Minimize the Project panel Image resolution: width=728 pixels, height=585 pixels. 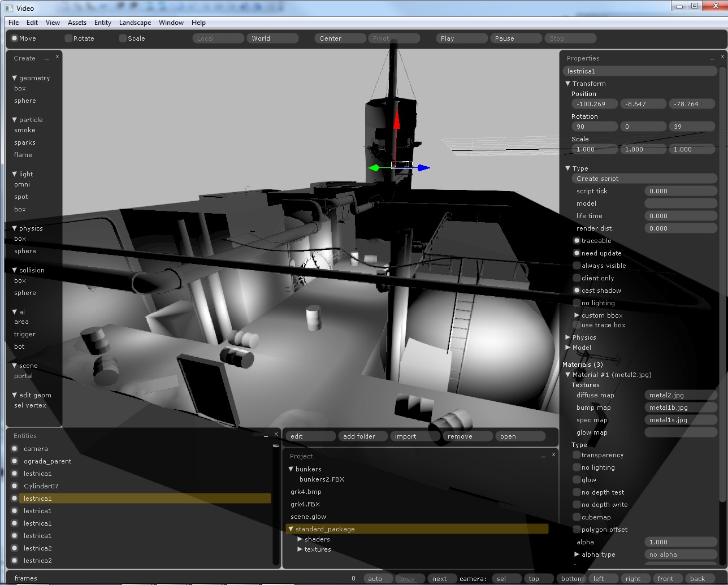[x=543, y=457]
